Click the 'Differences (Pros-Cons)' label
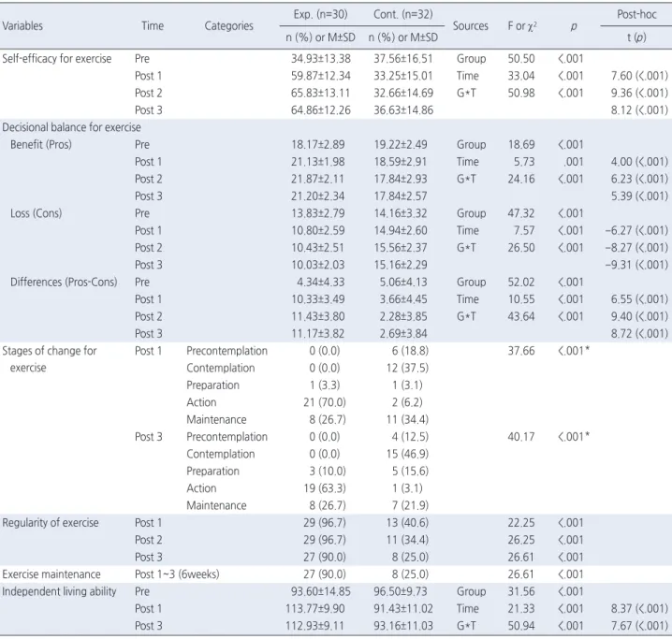 [x=64, y=282]
